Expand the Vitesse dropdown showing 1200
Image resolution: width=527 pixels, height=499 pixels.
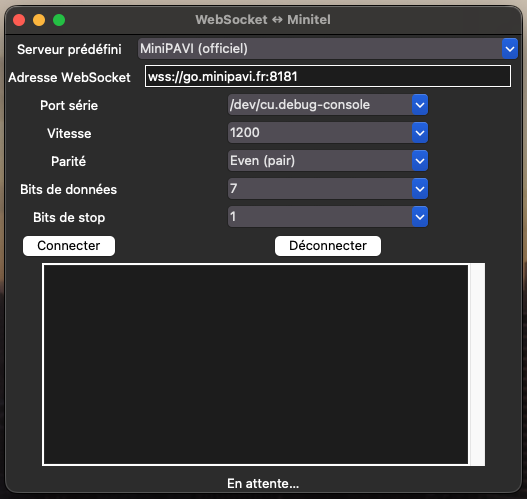(x=328, y=133)
